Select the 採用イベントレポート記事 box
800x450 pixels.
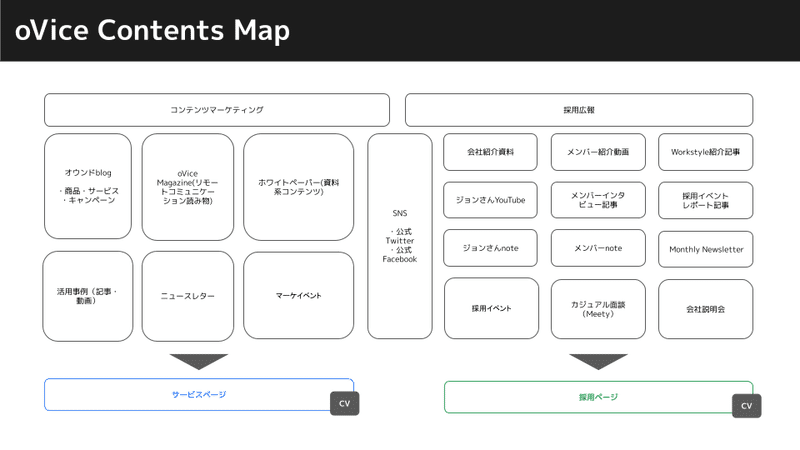706,200
